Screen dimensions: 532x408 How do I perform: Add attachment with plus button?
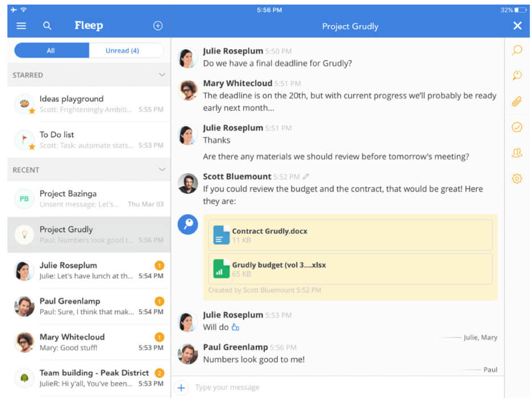click(181, 387)
